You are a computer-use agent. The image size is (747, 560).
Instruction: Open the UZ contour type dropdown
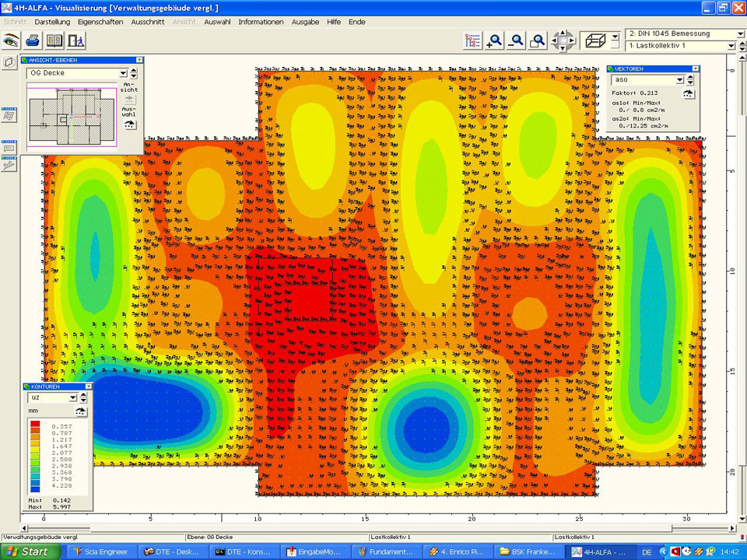tap(73, 397)
